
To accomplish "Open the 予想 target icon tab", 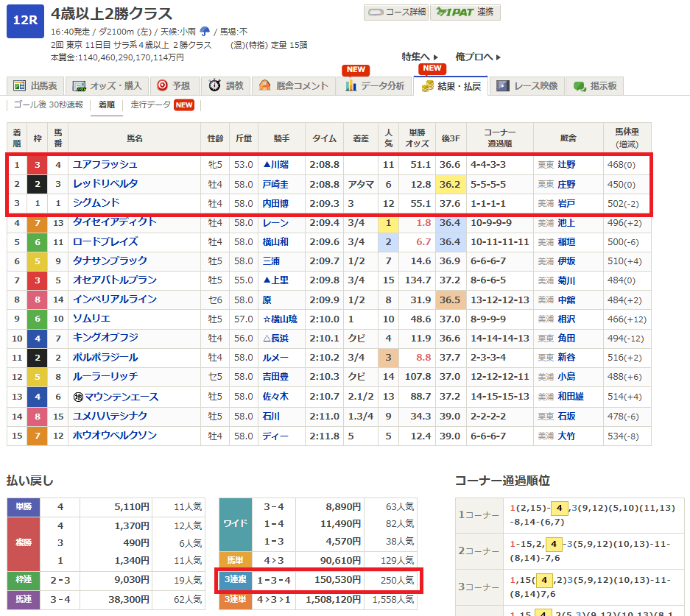I will pyautogui.click(x=163, y=86).
